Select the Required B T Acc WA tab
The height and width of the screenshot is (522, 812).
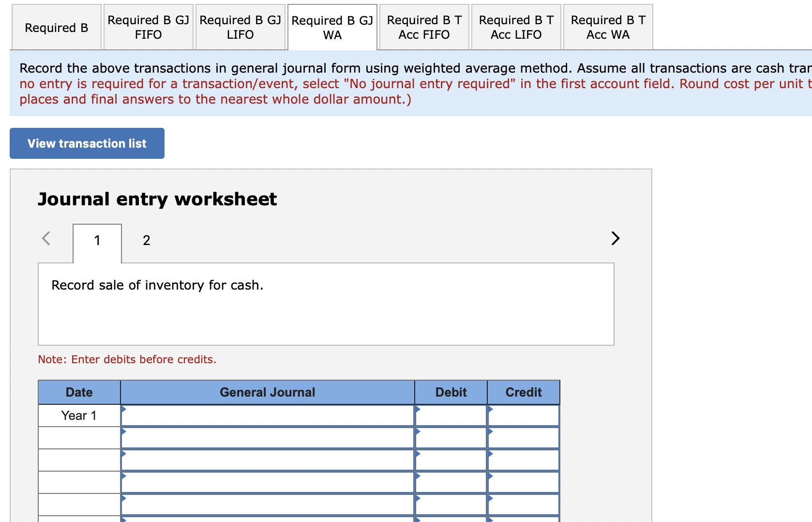click(607, 27)
